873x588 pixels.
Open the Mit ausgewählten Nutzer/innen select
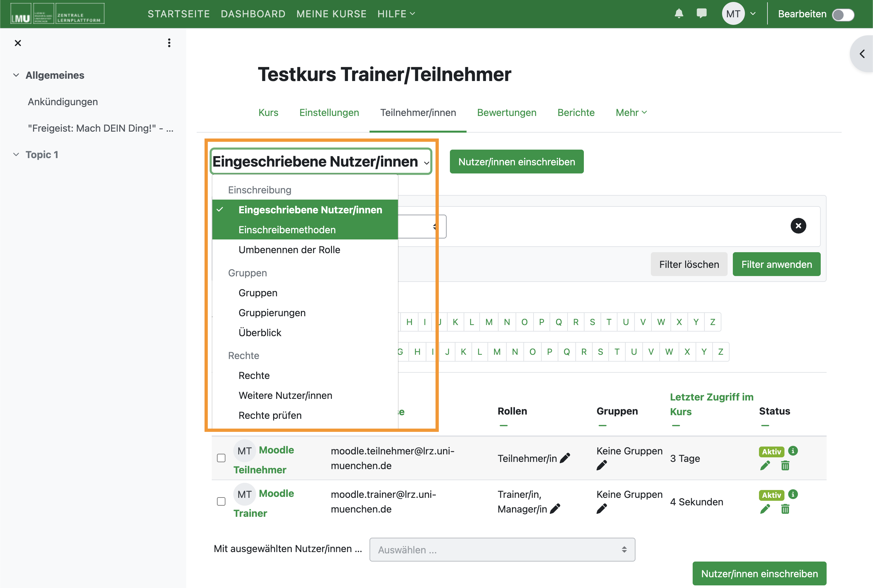(x=502, y=549)
